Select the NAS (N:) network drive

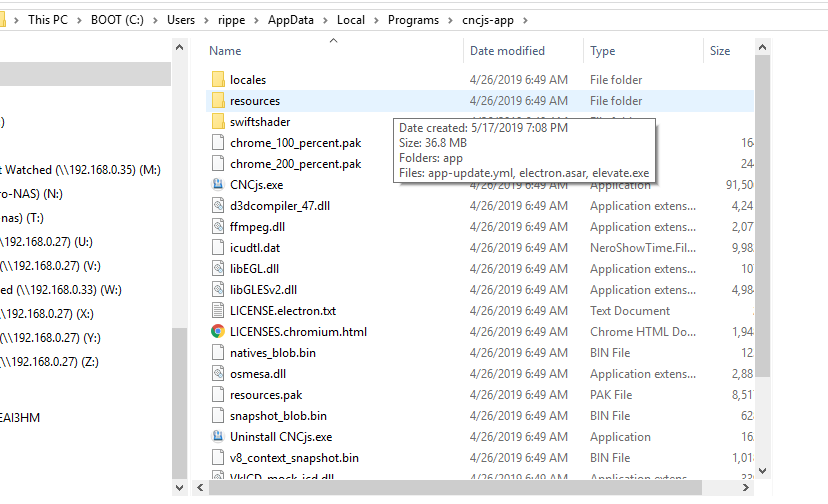[32, 194]
